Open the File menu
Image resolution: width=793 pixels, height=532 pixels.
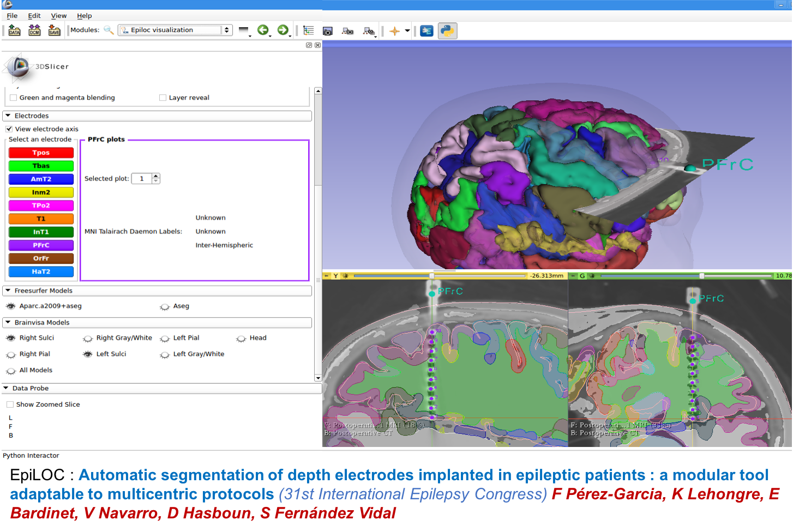pos(12,16)
